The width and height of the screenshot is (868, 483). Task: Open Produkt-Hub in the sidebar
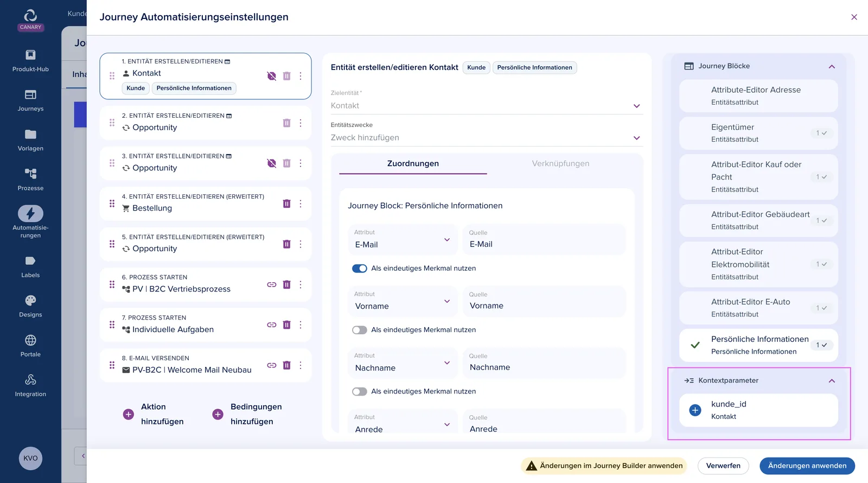click(x=30, y=60)
